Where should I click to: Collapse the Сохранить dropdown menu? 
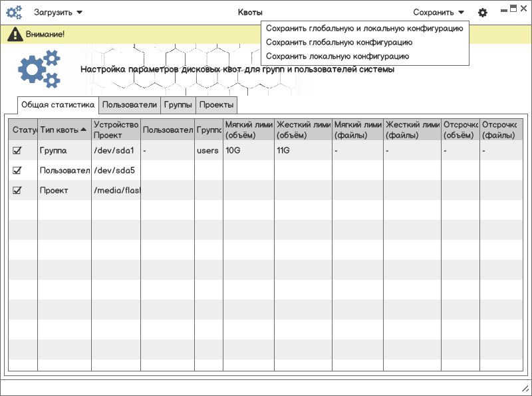coord(438,13)
